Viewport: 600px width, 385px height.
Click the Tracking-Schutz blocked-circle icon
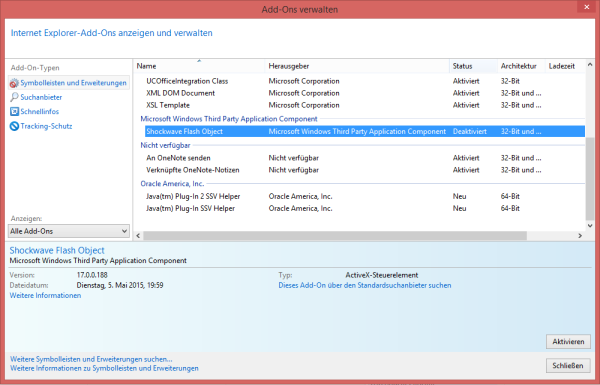[14, 126]
